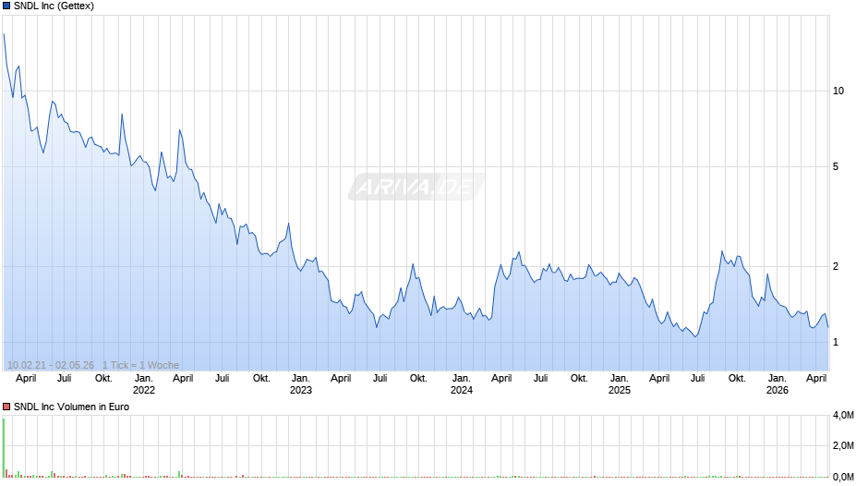Click the 'Jan. 2022' axis label
Image resolution: width=868 pixels, height=486 pixels.
pos(143,384)
